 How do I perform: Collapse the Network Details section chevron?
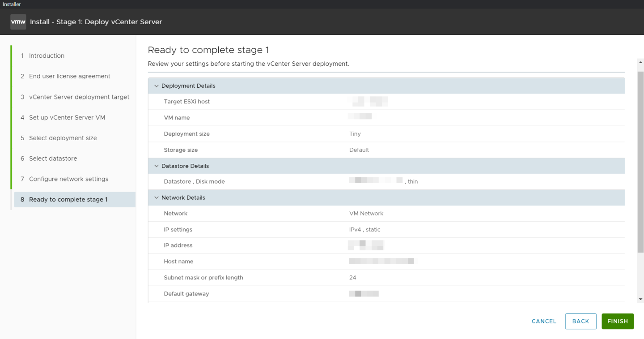click(x=157, y=198)
